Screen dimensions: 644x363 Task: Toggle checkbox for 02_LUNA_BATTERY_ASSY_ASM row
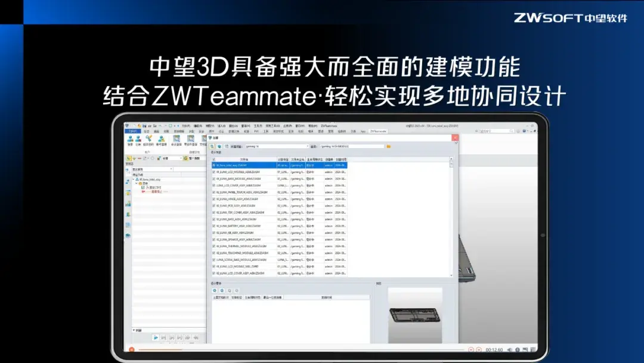click(x=213, y=226)
